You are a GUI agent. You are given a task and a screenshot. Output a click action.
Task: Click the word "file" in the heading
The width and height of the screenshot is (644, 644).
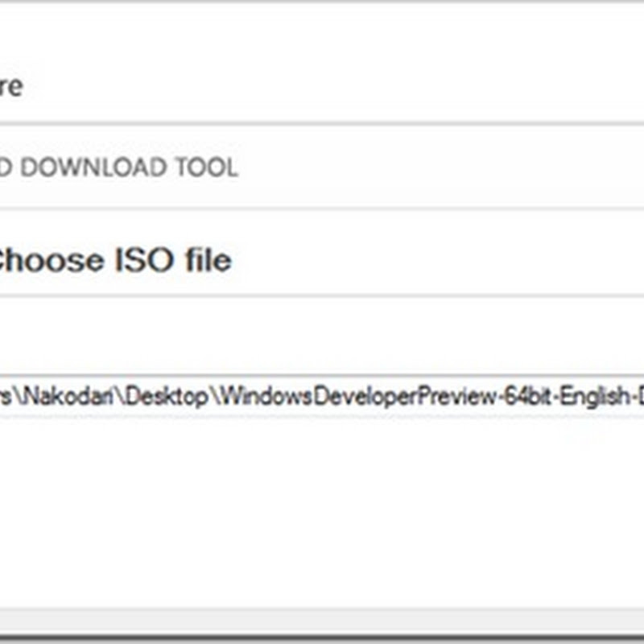[x=206, y=260]
